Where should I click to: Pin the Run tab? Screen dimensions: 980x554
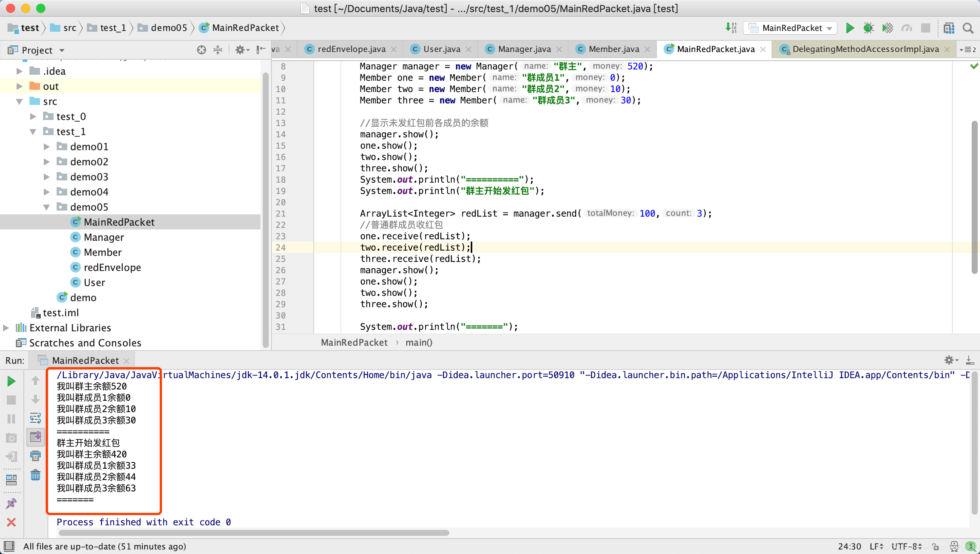coord(11,504)
